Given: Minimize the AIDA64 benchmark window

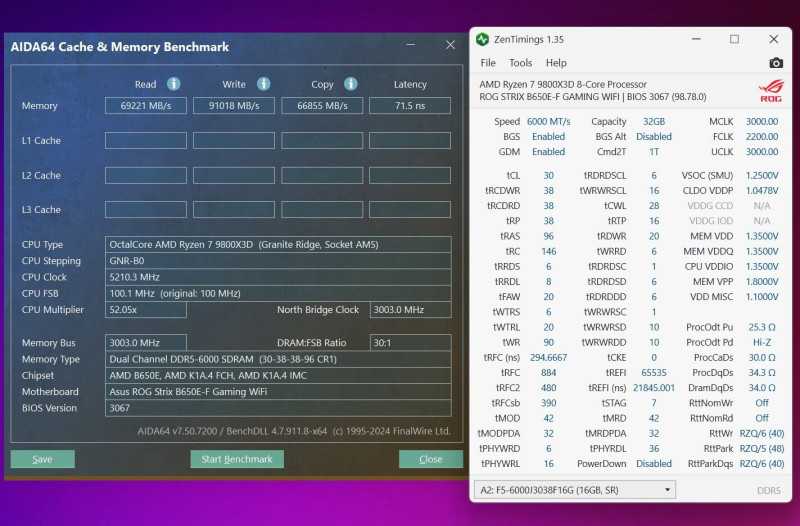Looking at the screenshot, I should pos(411,45).
